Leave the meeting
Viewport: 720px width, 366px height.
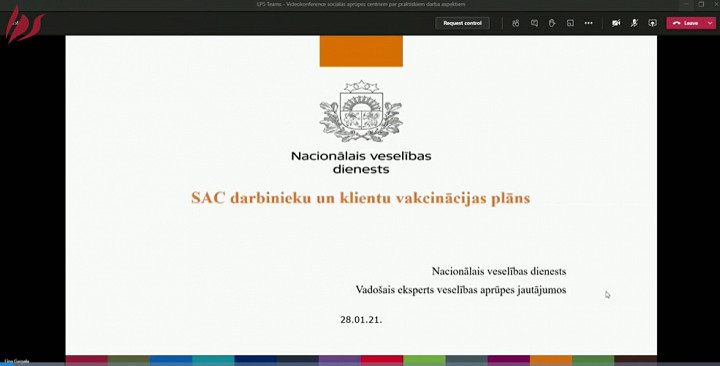(686, 23)
